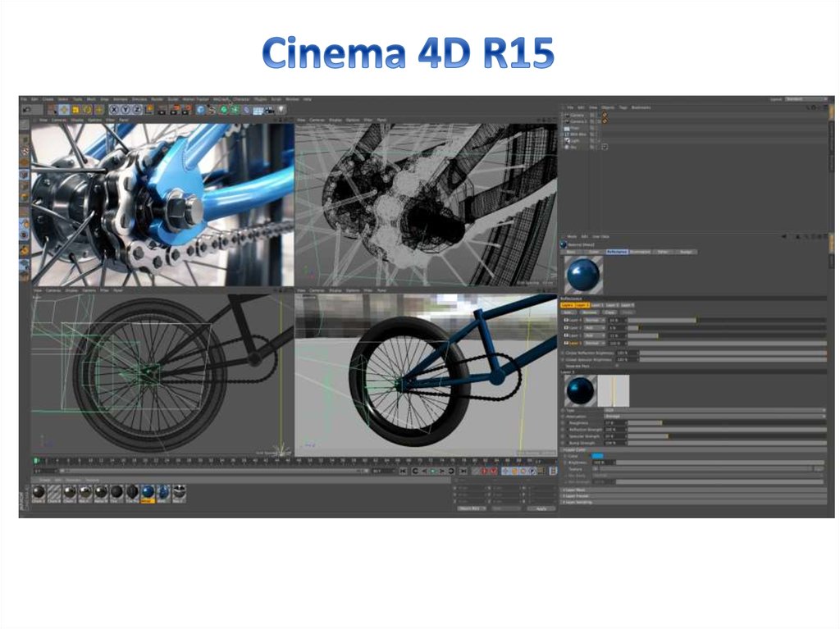Toggle the Separate Pass checkbox
Viewport: 840px width, 629px height.
617,366
